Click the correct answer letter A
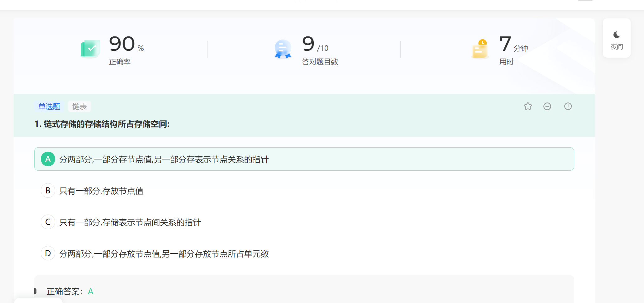This screenshot has width=644, height=303. point(91,291)
